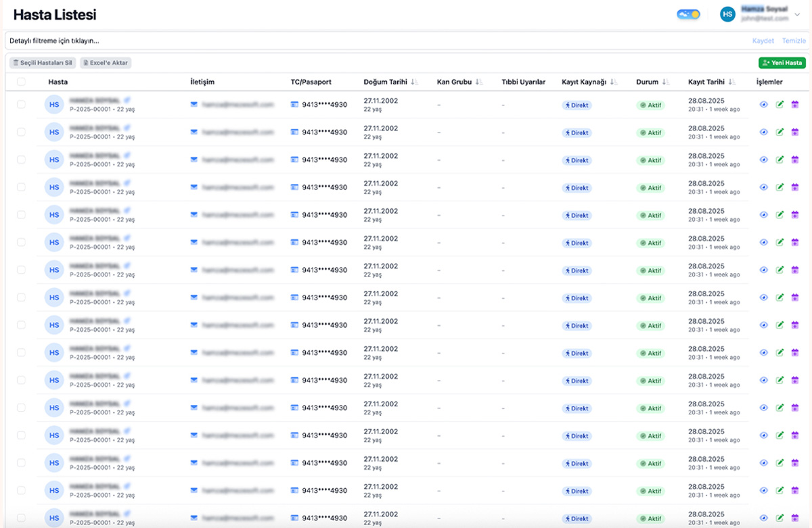
Task: Click the small verified badge beside first patient name
Action: (127, 99)
